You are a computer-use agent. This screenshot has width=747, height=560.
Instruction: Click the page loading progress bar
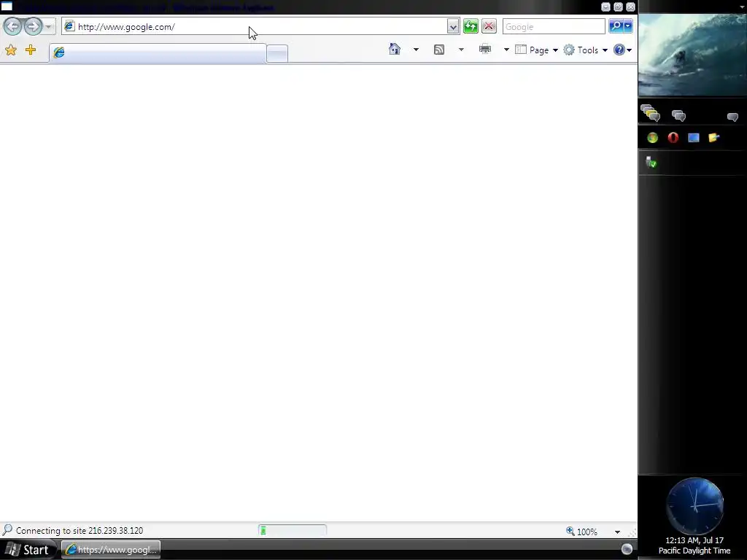point(293,530)
